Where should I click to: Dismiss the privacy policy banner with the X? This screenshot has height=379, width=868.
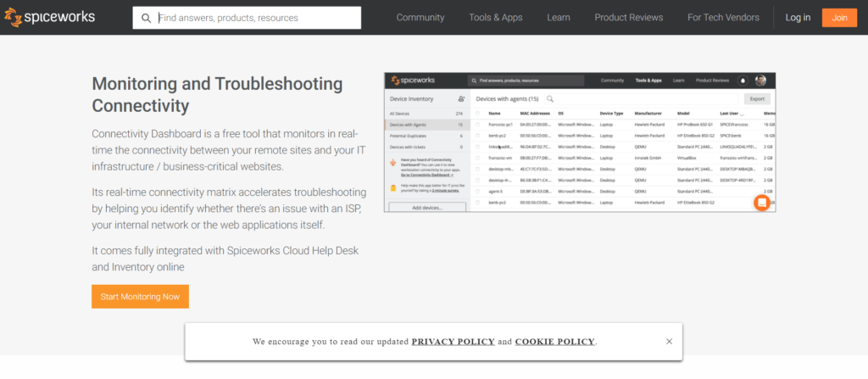[x=670, y=342]
